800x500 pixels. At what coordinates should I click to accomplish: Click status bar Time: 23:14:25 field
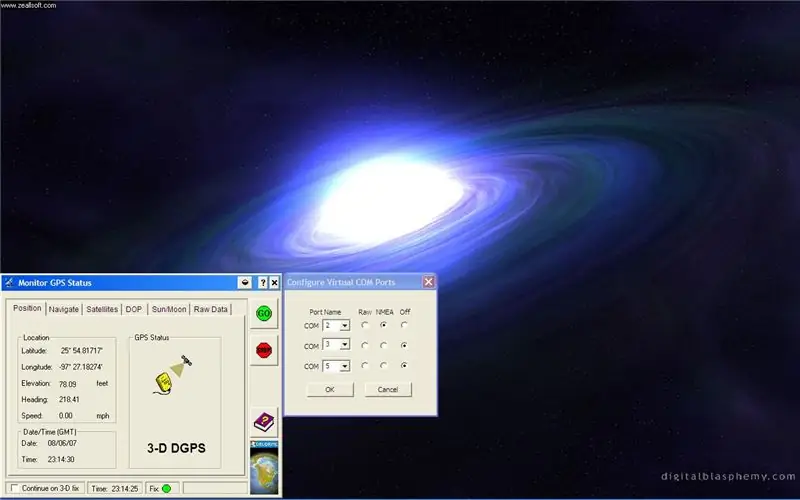point(115,488)
